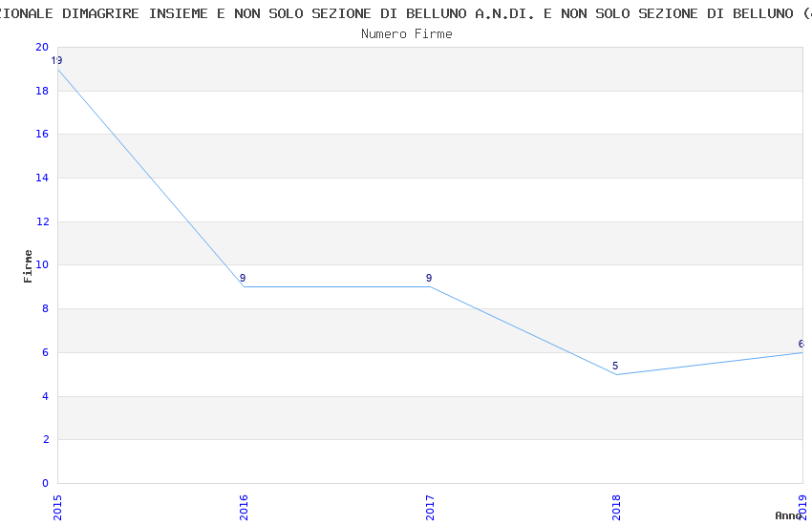This screenshot has width=812, height=525.
Task: Click the 9 data label above 2017
Action: (429, 279)
